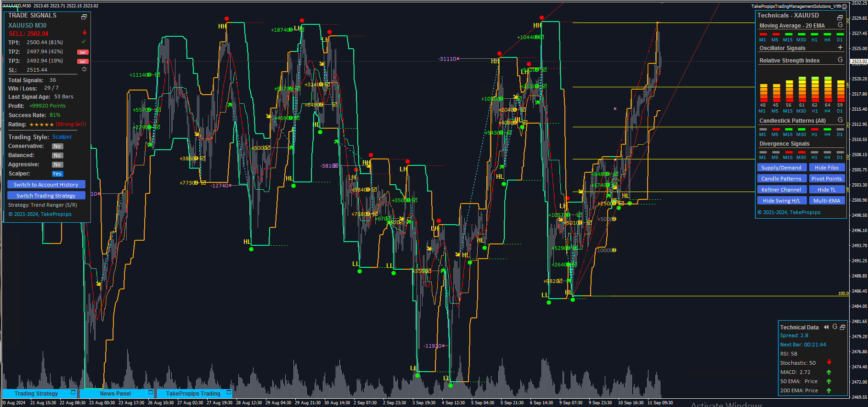The image size is (868, 407).
Task: Toggle the Candle Patterns button
Action: 781,179
